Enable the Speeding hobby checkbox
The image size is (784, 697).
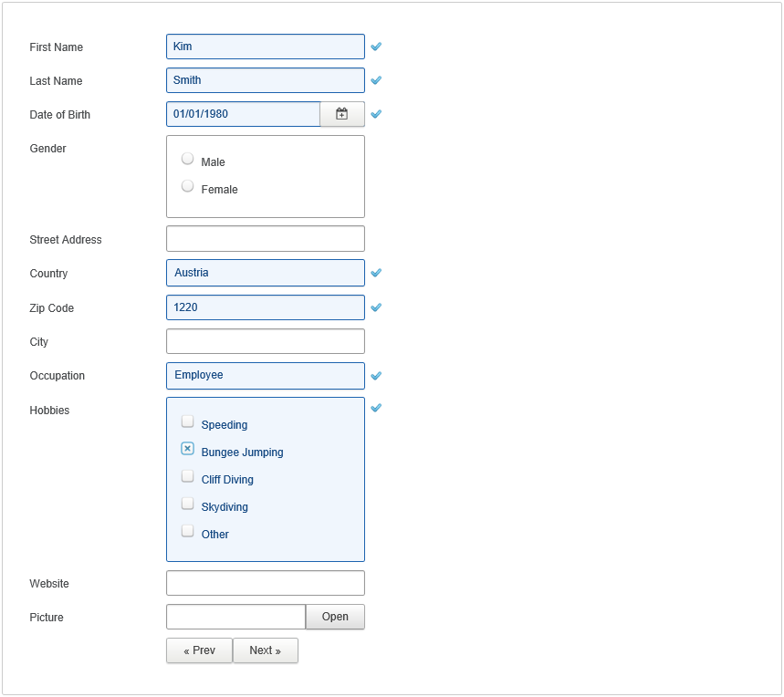tap(188, 421)
